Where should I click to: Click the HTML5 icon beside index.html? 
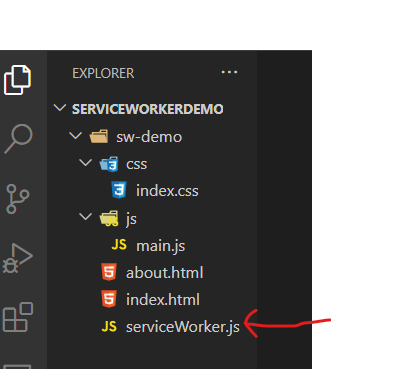pos(109,299)
